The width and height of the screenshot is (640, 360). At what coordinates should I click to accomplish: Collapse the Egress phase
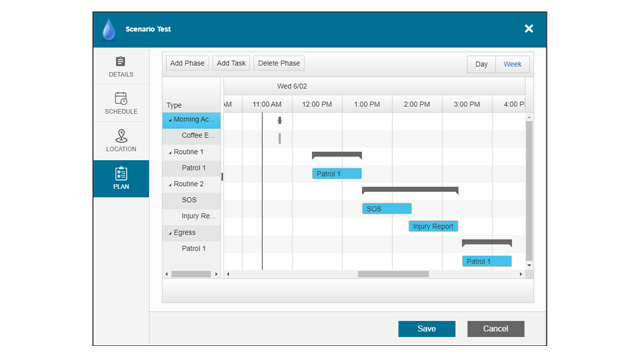click(170, 233)
